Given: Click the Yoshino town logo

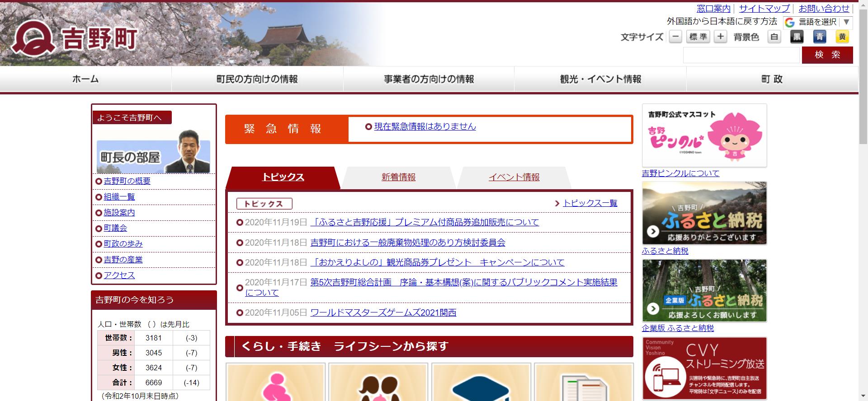Looking at the screenshot, I should pyautogui.click(x=75, y=38).
